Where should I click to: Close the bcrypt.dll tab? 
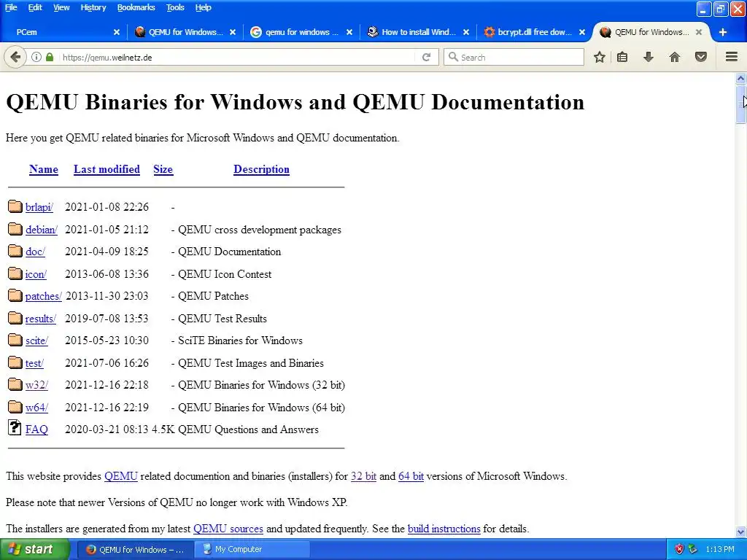(582, 32)
